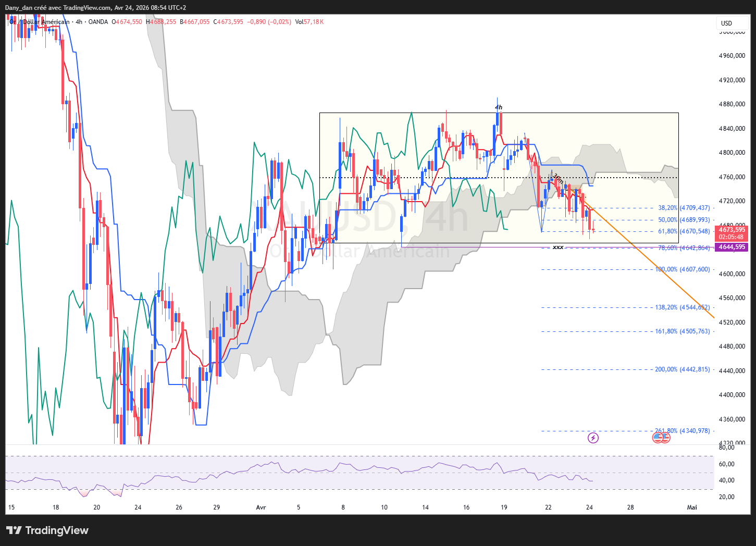Click the 4360,000 price axis label
Image resolution: width=756 pixels, height=546 pixels.
(732, 419)
